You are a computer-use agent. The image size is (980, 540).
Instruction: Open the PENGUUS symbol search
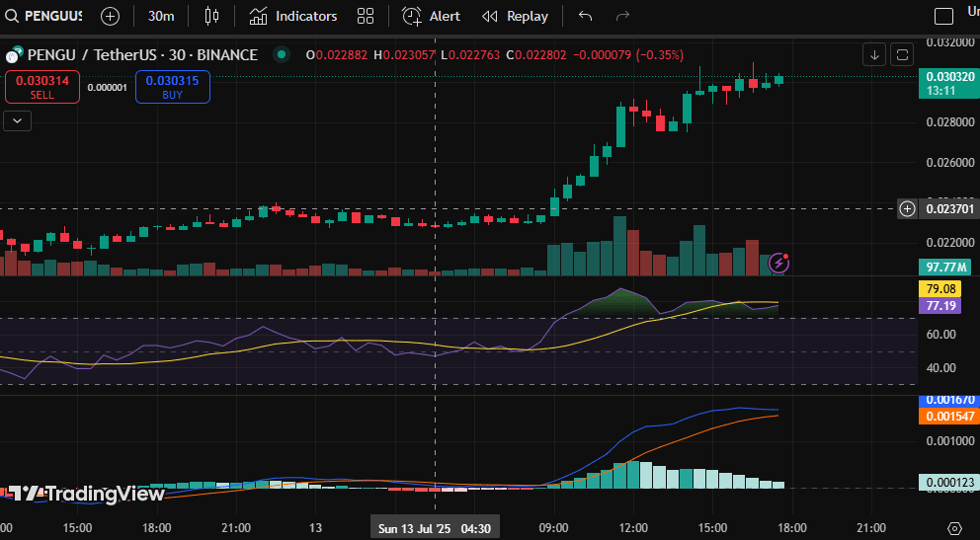point(43,16)
